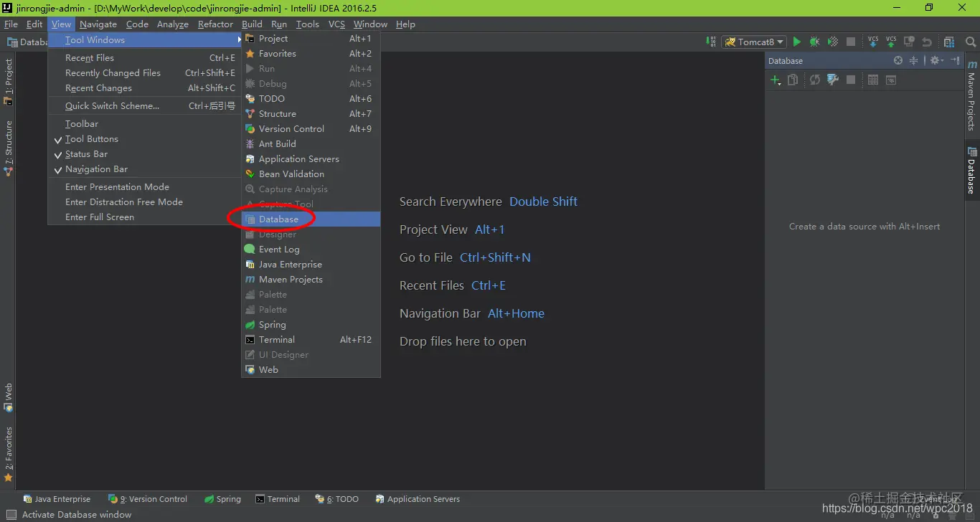Image resolution: width=980 pixels, height=522 pixels.
Task: Open Spring bottom tool button
Action: pos(222,499)
